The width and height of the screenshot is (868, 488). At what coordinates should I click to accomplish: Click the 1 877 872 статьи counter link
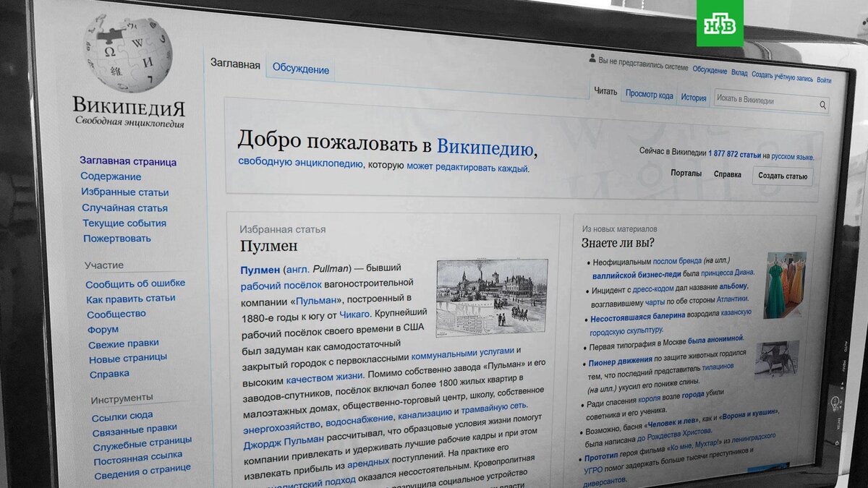pos(734,155)
